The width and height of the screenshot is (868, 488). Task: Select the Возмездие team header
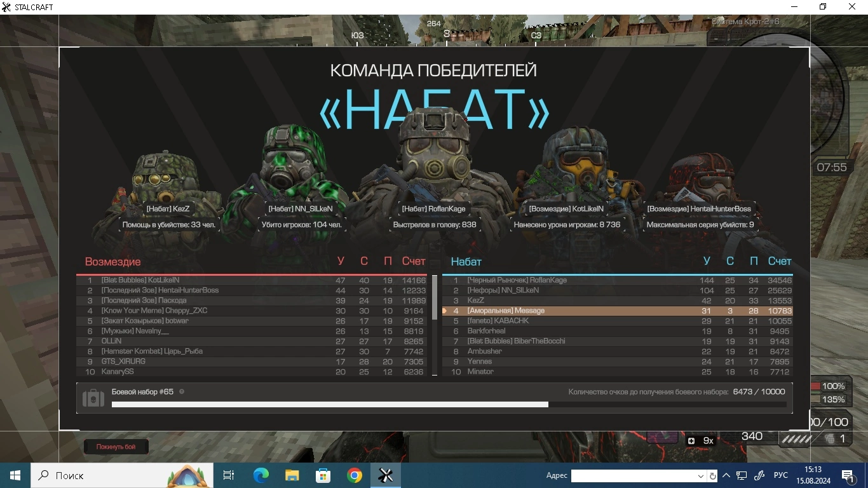click(x=113, y=262)
